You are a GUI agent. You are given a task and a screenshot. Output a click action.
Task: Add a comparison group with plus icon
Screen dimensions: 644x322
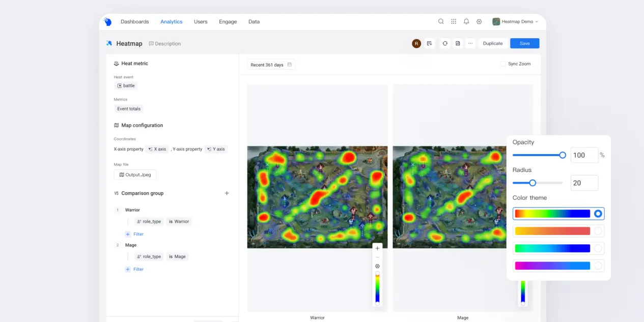click(x=227, y=193)
